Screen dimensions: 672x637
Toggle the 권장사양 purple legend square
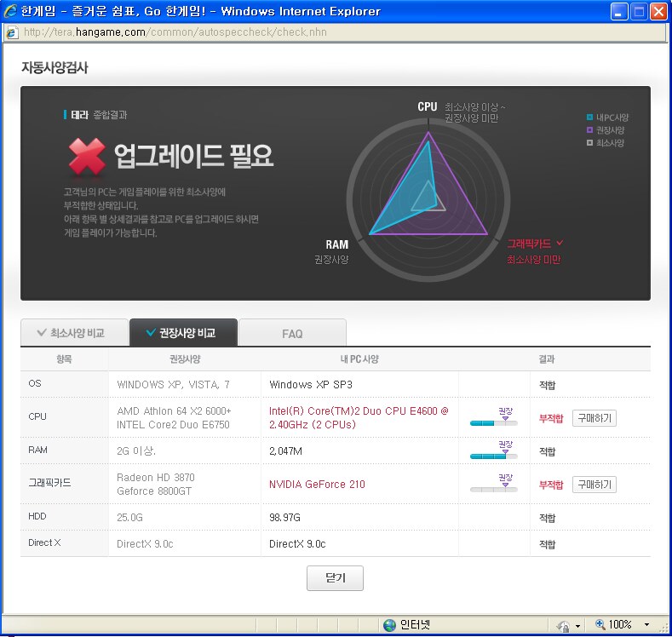click(589, 130)
